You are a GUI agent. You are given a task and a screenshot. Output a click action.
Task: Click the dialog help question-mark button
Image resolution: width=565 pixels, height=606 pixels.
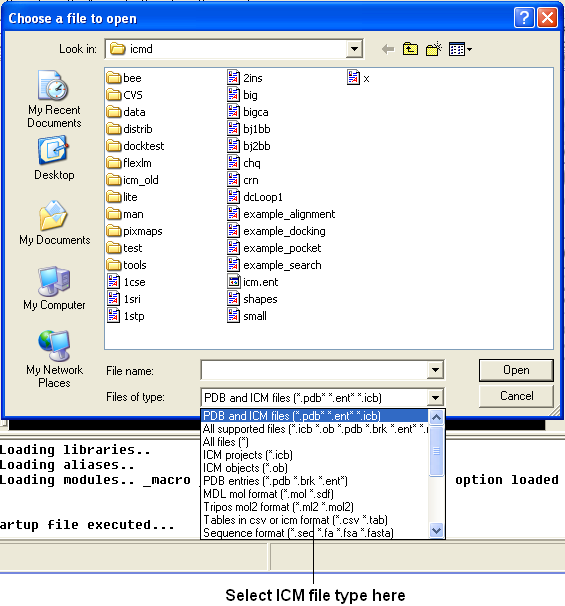524,18
